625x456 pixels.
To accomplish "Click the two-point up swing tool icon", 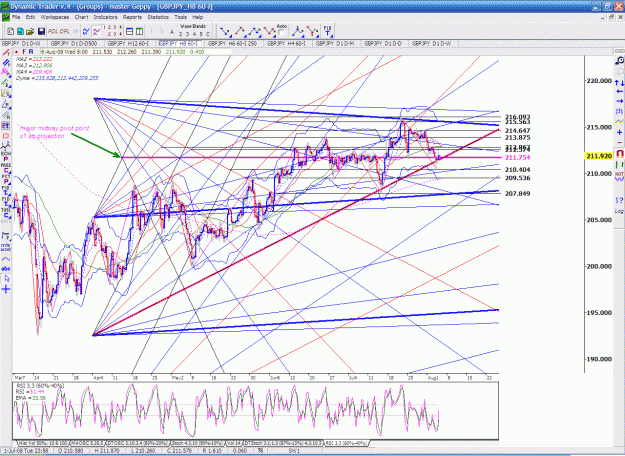I will 240,31.
